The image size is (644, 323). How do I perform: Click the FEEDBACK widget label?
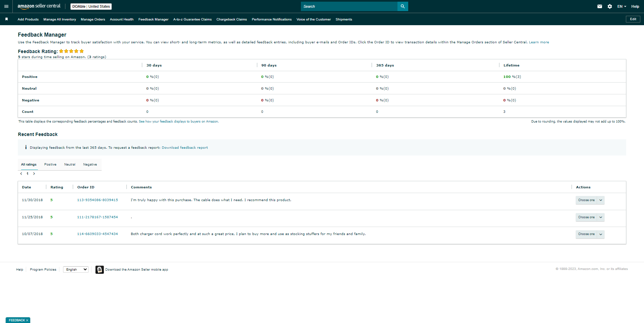[x=17, y=320]
